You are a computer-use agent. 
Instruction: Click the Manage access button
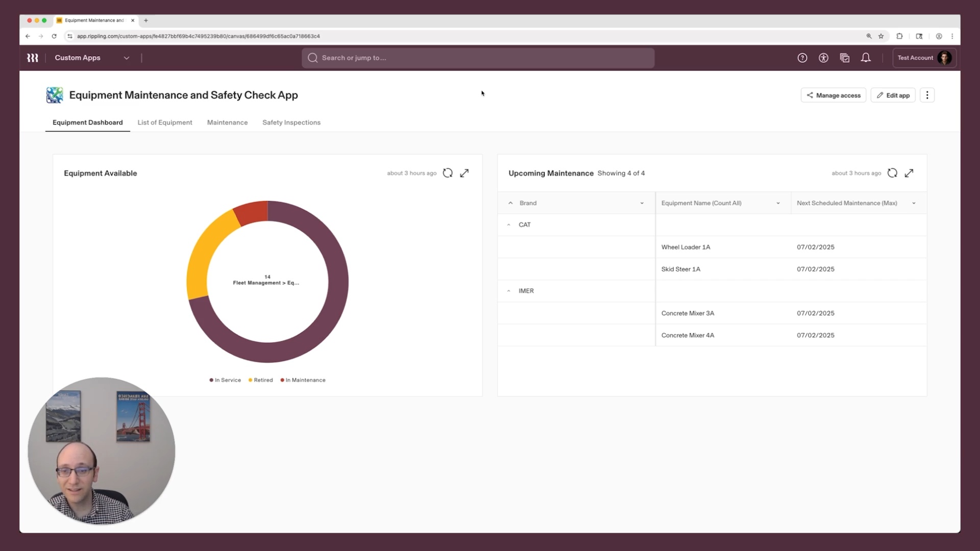click(834, 95)
